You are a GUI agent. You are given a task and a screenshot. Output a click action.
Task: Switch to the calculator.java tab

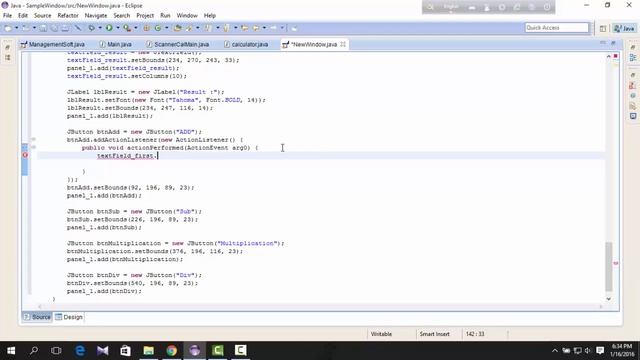(x=246, y=44)
